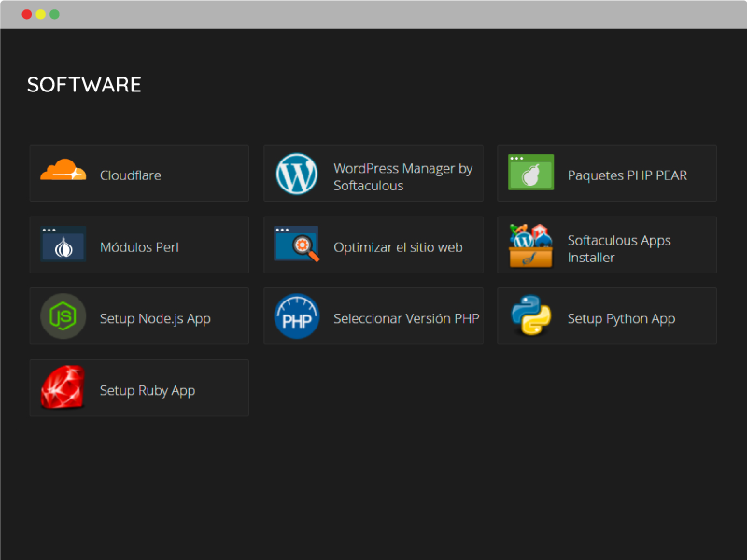747x560 pixels.
Task: Click the SOFTWARE section heading
Action: tap(84, 85)
